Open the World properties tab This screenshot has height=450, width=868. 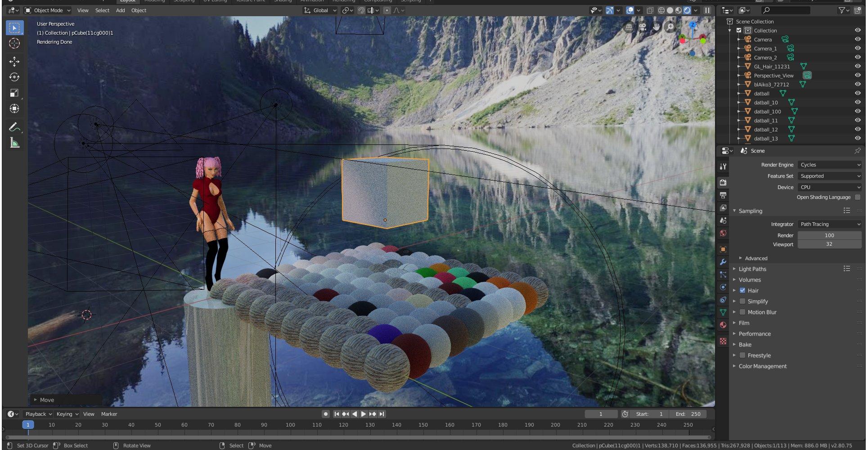[x=723, y=233]
